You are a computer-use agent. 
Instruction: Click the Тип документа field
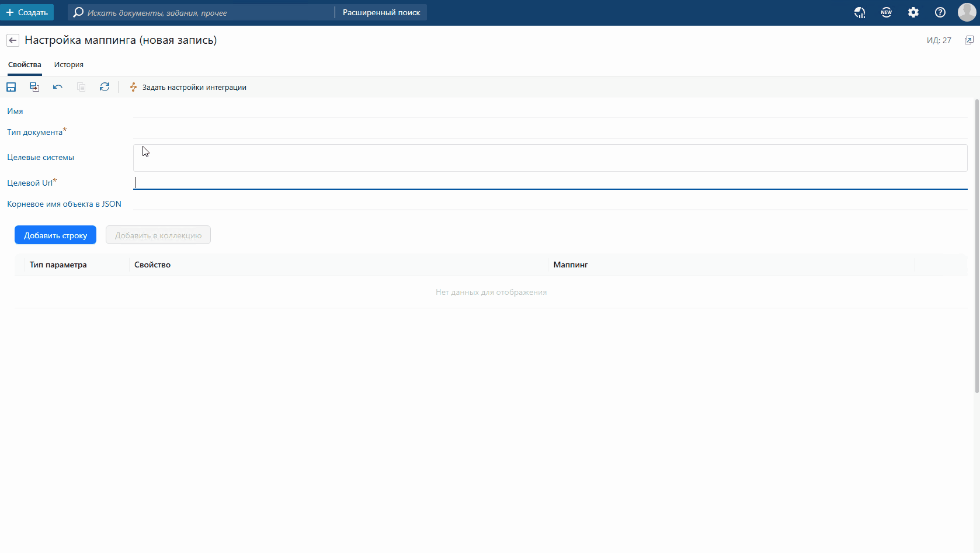point(549,131)
